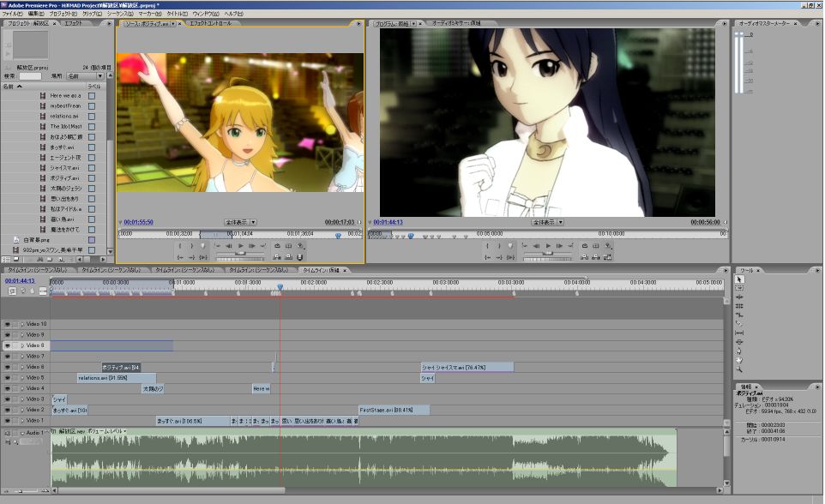Screen dimensions: 825x504
Task: Switch to the Effects tab
Action: 74,24
